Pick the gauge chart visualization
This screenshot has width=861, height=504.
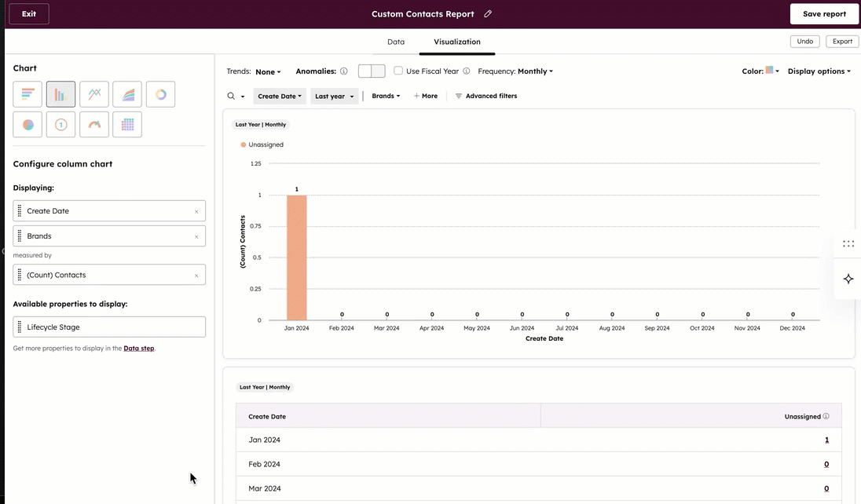point(93,124)
